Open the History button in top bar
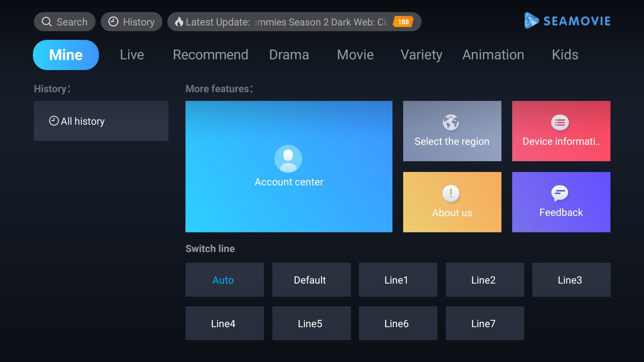Image resolution: width=644 pixels, height=362 pixels. (x=131, y=22)
